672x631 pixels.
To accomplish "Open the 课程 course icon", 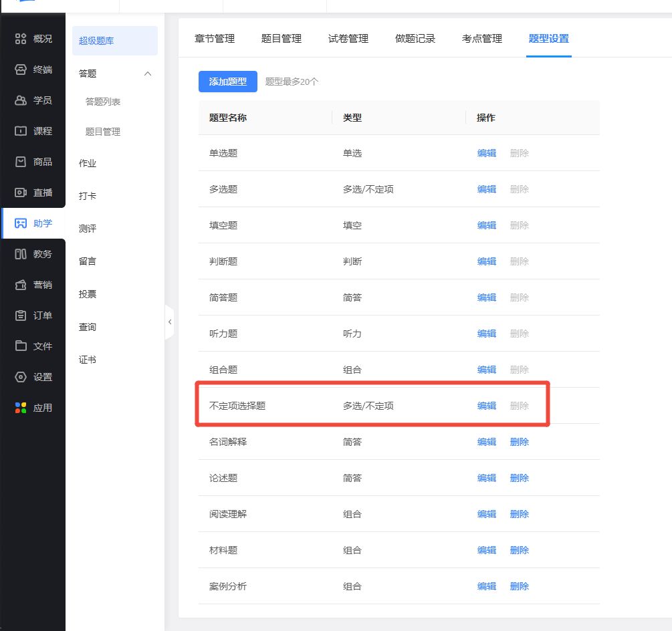I will pos(21,131).
